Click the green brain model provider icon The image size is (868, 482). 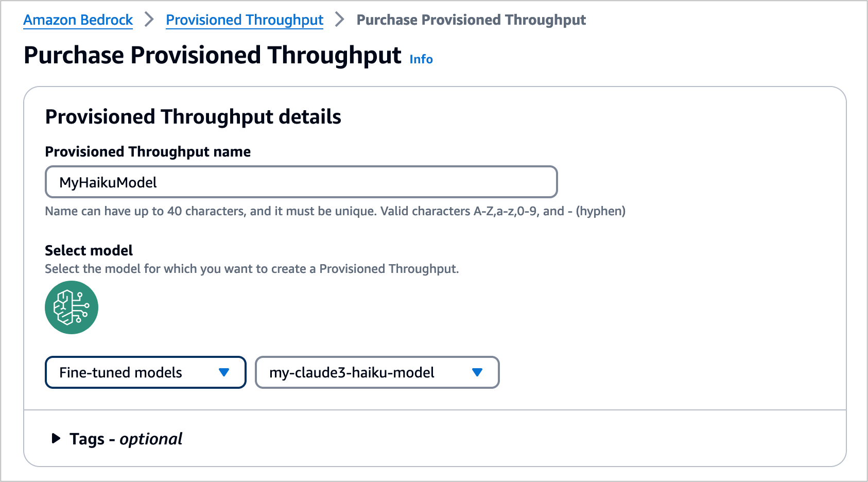[x=72, y=307]
